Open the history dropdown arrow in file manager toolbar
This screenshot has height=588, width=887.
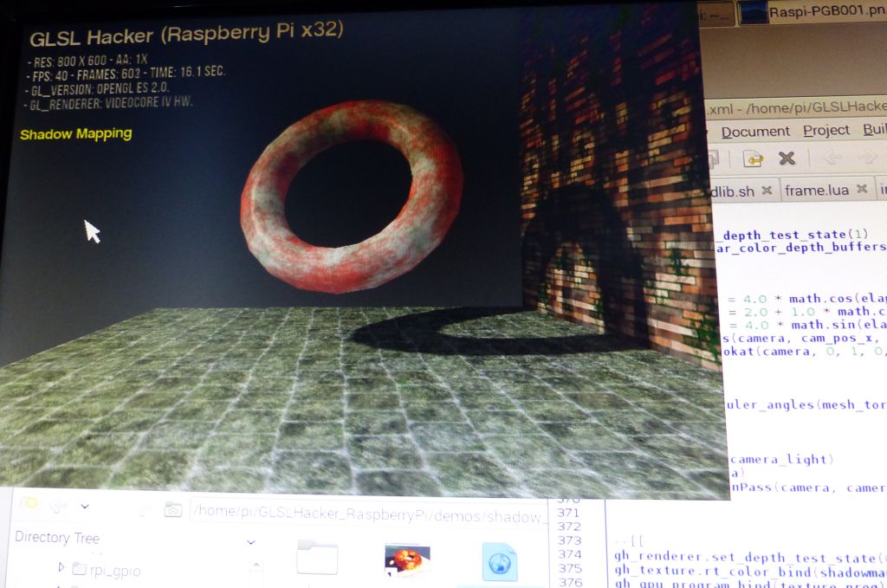point(85,506)
